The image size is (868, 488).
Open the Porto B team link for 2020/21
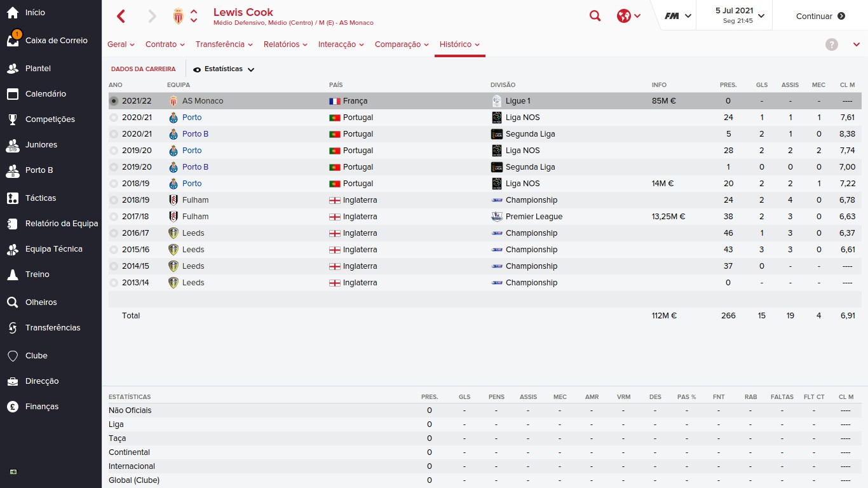[x=195, y=134]
